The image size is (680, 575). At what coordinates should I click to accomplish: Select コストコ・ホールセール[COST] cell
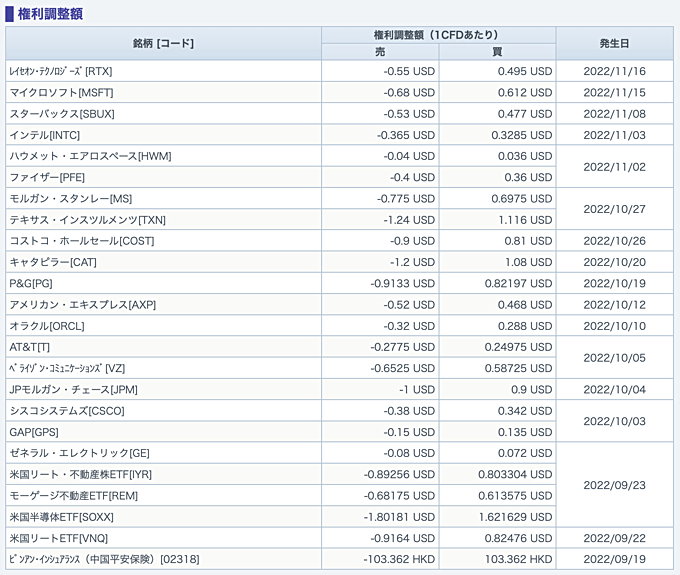163,241
